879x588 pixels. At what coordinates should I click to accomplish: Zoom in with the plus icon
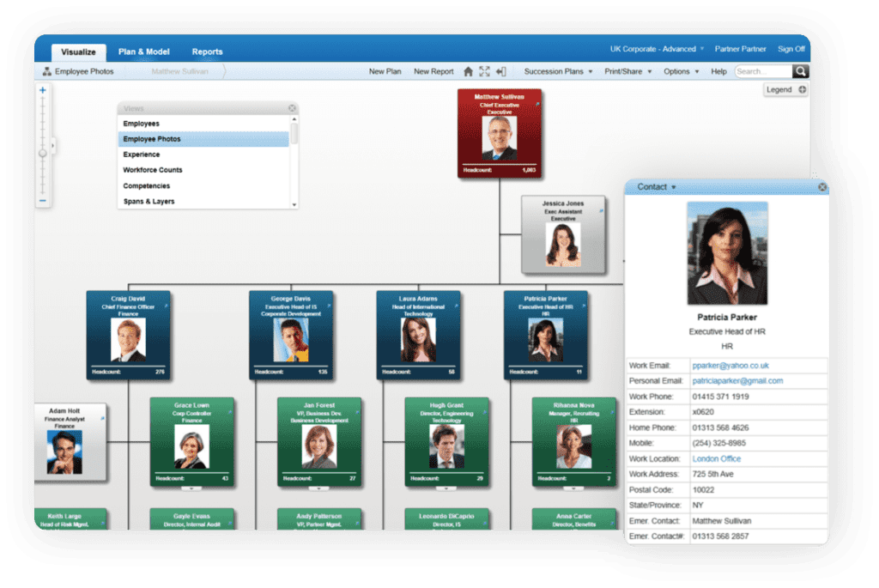point(43,90)
